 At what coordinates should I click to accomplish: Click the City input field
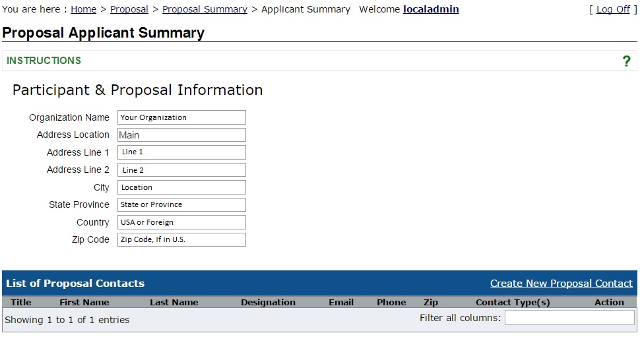[181, 187]
